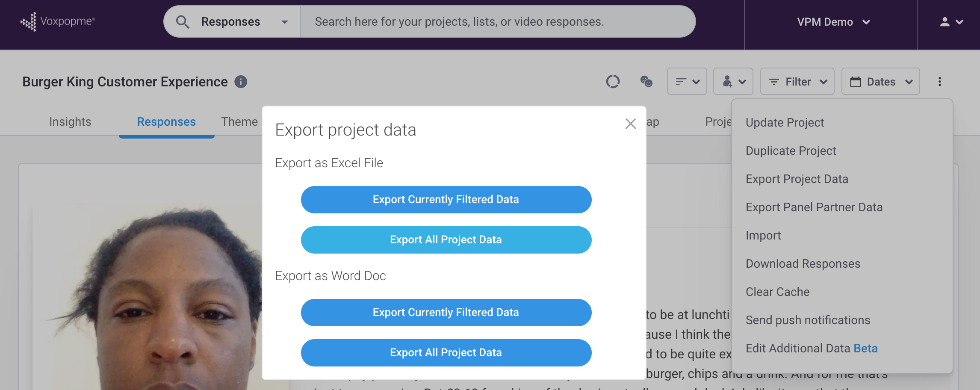This screenshot has height=390, width=980.
Task: Export all project data as Excel
Action: (446, 240)
